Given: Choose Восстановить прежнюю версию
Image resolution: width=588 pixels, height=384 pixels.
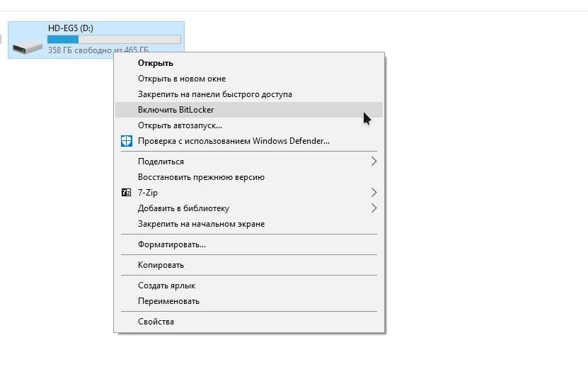Looking at the screenshot, I should (249, 177).
